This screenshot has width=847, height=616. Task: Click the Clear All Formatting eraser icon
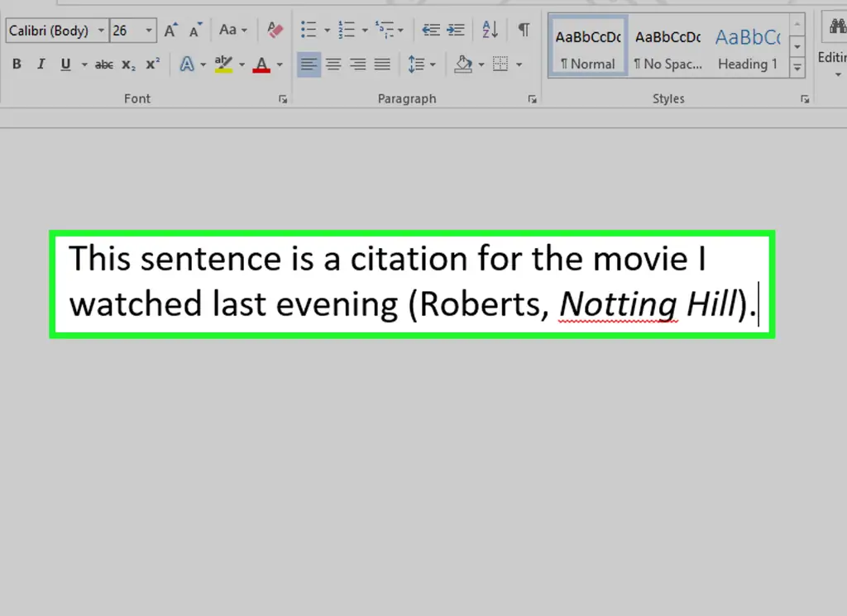click(275, 31)
